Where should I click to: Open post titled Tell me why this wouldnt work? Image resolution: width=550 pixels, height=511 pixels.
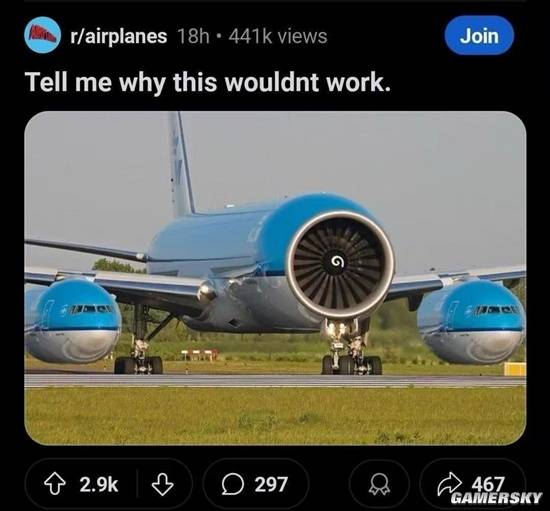(x=209, y=83)
